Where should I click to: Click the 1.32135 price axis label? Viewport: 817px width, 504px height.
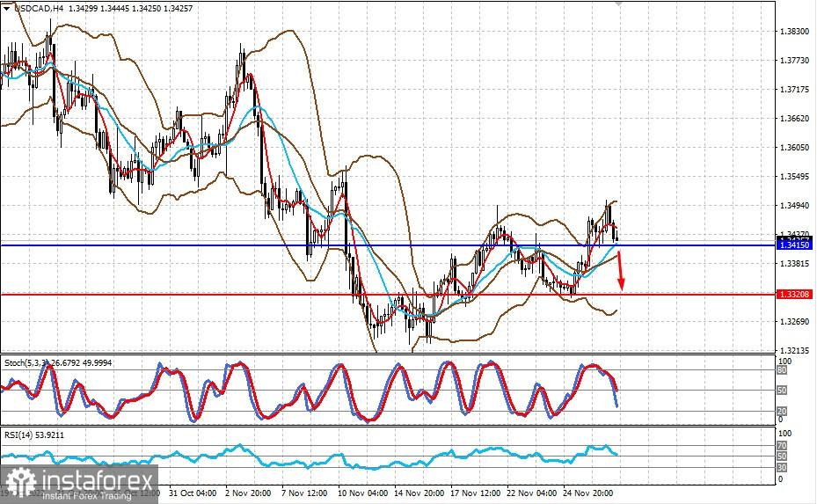click(x=795, y=351)
